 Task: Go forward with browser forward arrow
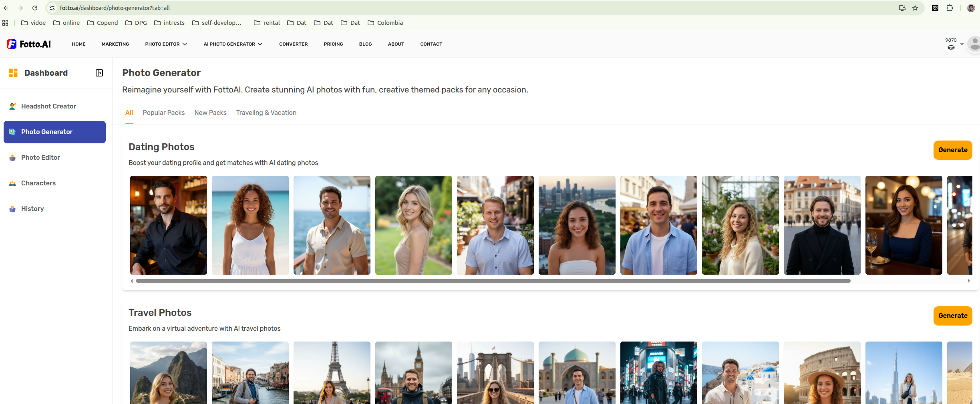click(x=20, y=8)
